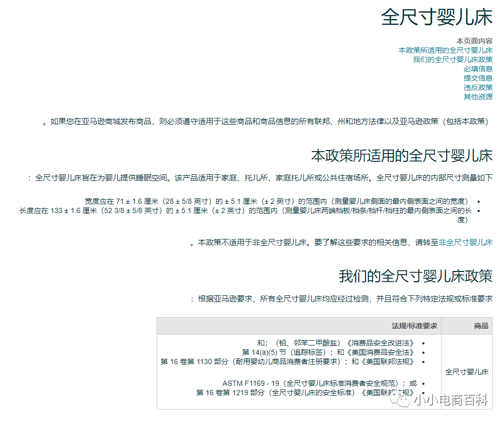Click the "全尺寸婴儿床" page title

pos(437,16)
